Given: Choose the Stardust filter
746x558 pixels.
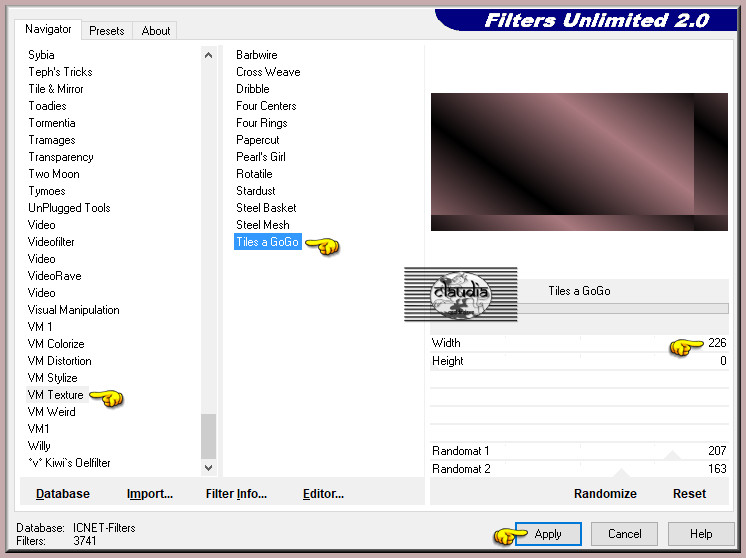Looking at the screenshot, I should (256, 191).
